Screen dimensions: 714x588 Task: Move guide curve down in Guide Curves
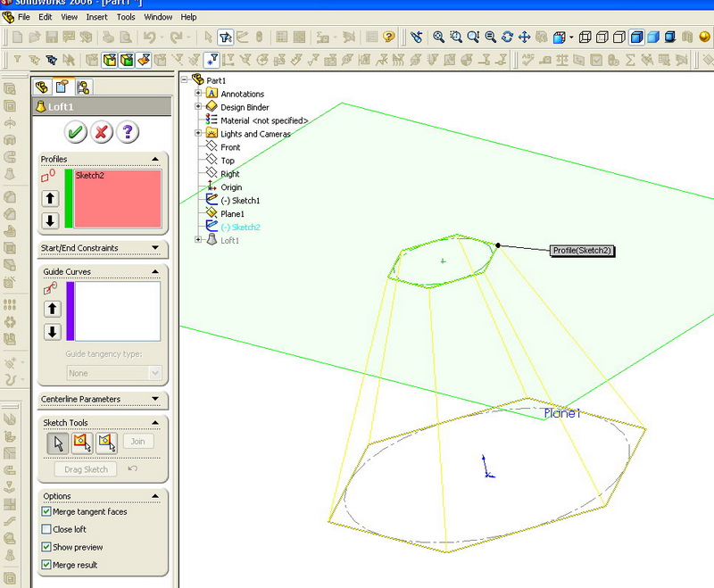(52, 332)
